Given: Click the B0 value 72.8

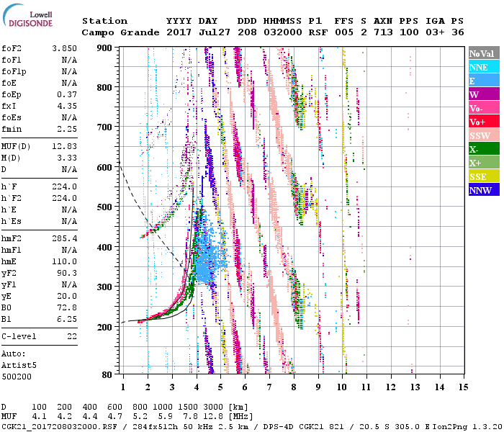Looking at the screenshot, I should (x=67, y=307).
